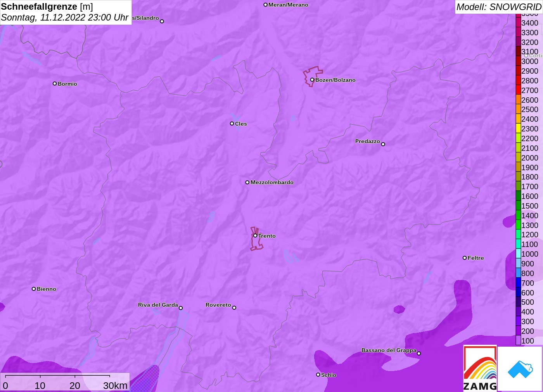This screenshot has height=392, width=543.
Task: Pick the 2300 m yellow legend swatch
Action: coord(518,128)
